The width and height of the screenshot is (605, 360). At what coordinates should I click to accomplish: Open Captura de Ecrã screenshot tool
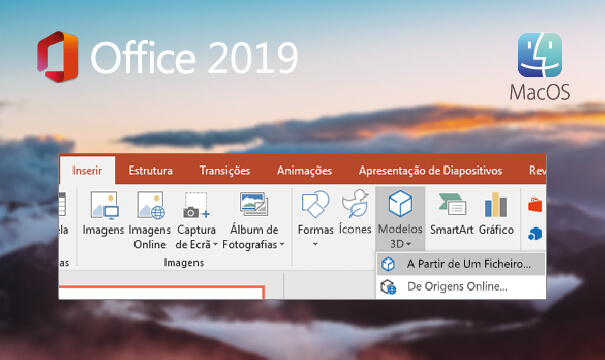(x=196, y=220)
